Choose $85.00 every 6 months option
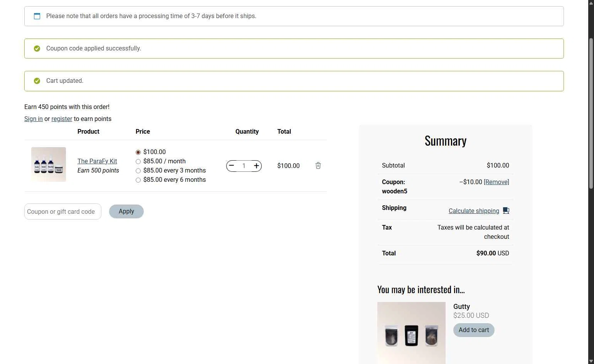This screenshot has width=594, height=364. click(x=138, y=180)
